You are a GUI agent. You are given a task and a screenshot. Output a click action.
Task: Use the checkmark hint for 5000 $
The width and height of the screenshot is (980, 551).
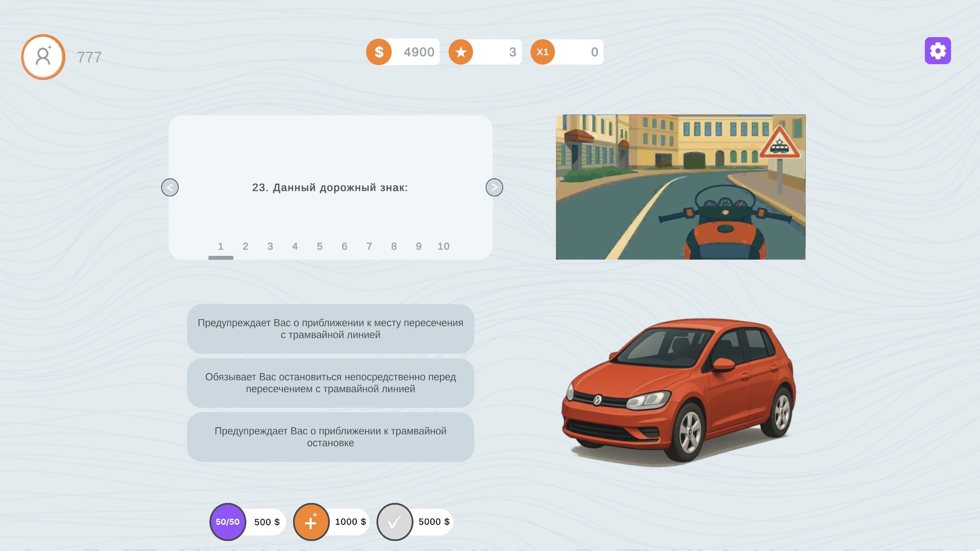(x=395, y=521)
